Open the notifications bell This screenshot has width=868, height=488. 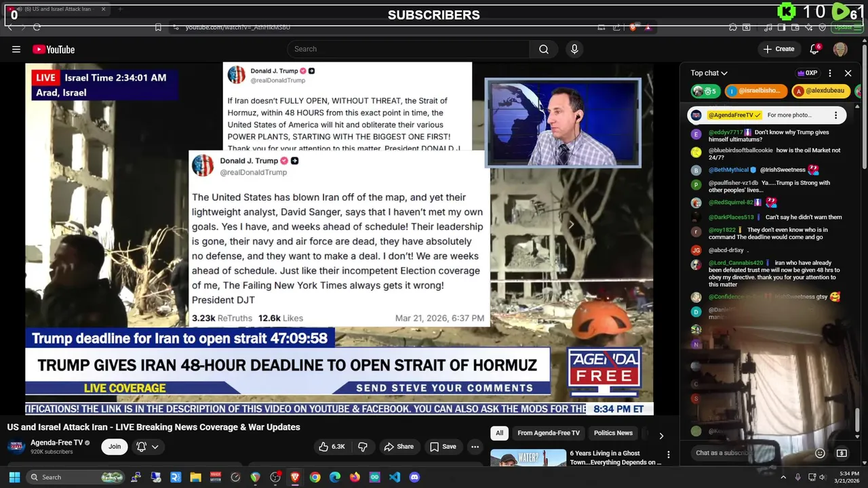click(x=815, y=49)
